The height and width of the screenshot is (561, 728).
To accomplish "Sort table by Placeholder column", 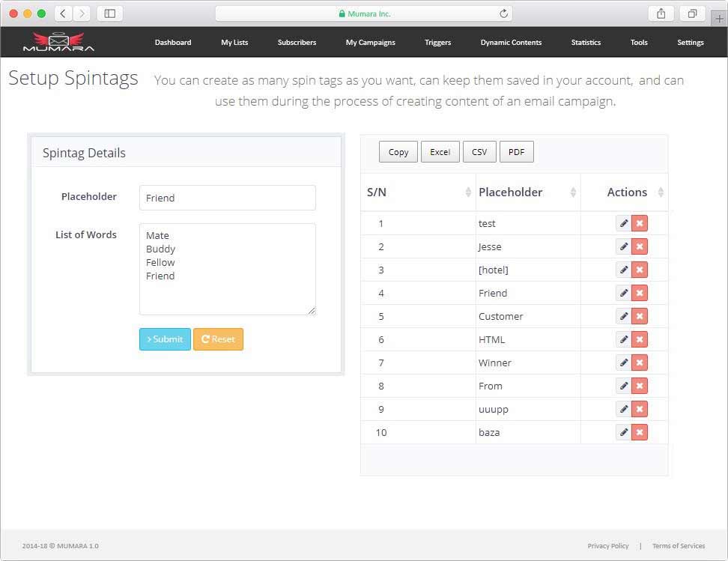I will coord(527,192).
